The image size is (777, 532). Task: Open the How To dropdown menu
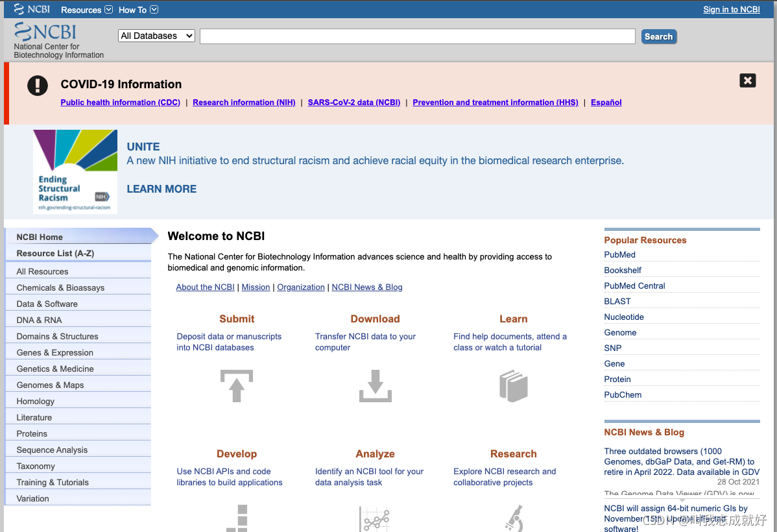138,10
